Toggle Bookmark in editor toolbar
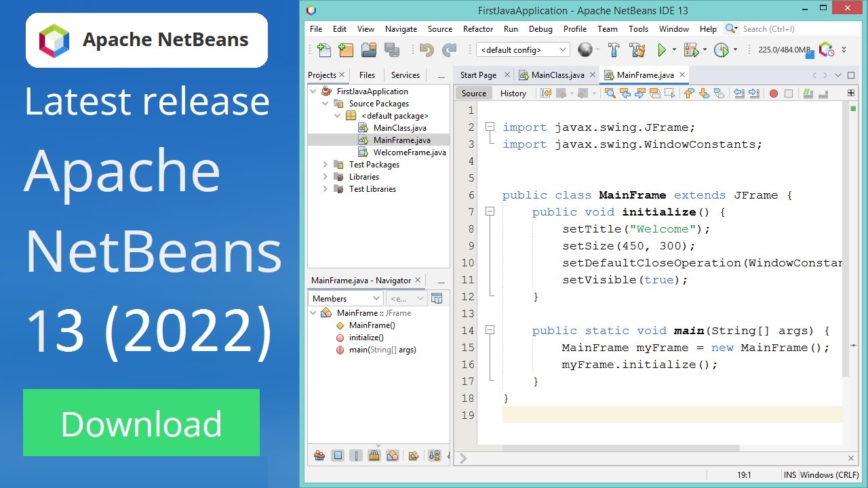Image resolution: width=868 pixels, height=488 pixels. coord(719,94)
